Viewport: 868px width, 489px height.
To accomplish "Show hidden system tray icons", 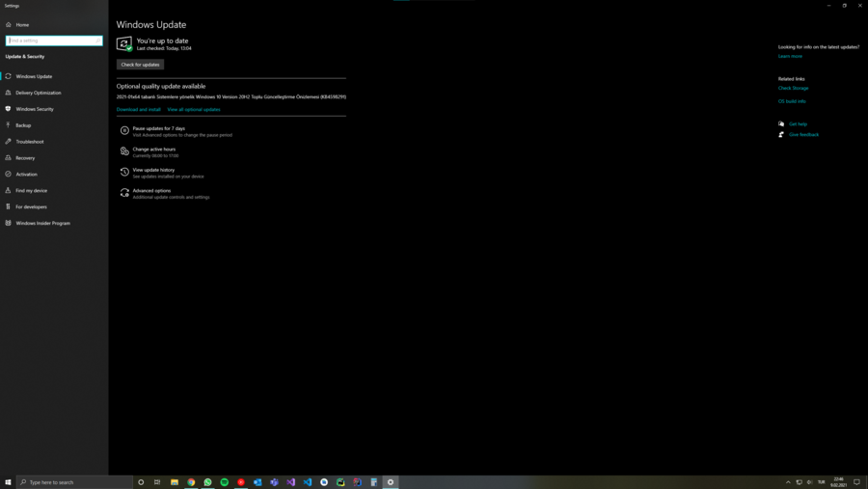I will tap(788, 482).
